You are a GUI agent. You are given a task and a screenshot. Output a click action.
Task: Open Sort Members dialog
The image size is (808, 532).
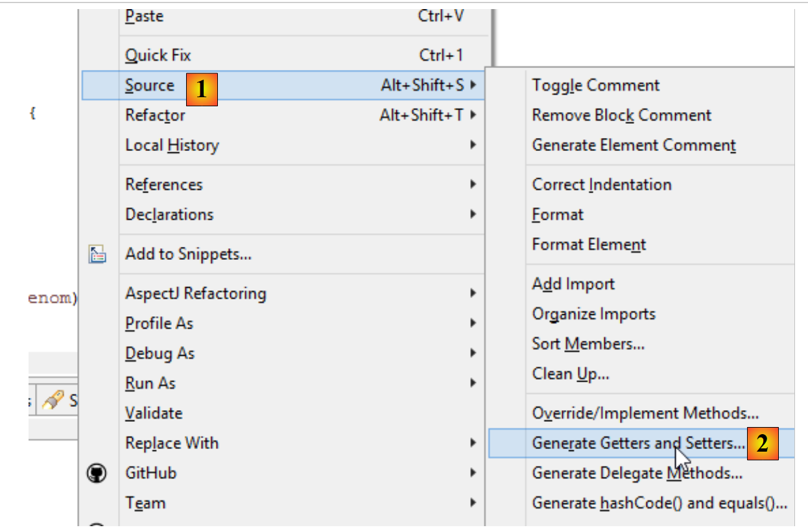[588, 344]
